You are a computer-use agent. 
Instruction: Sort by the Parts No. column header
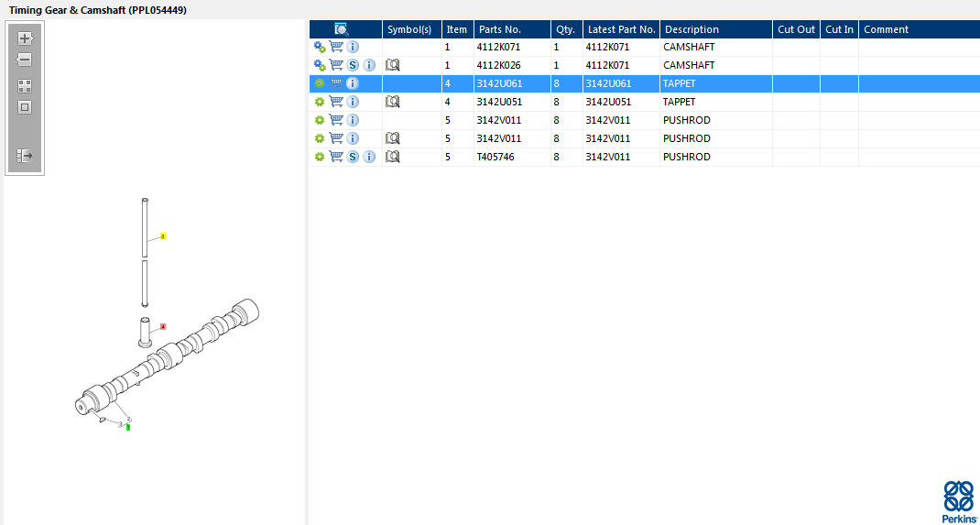coord(512,29)
